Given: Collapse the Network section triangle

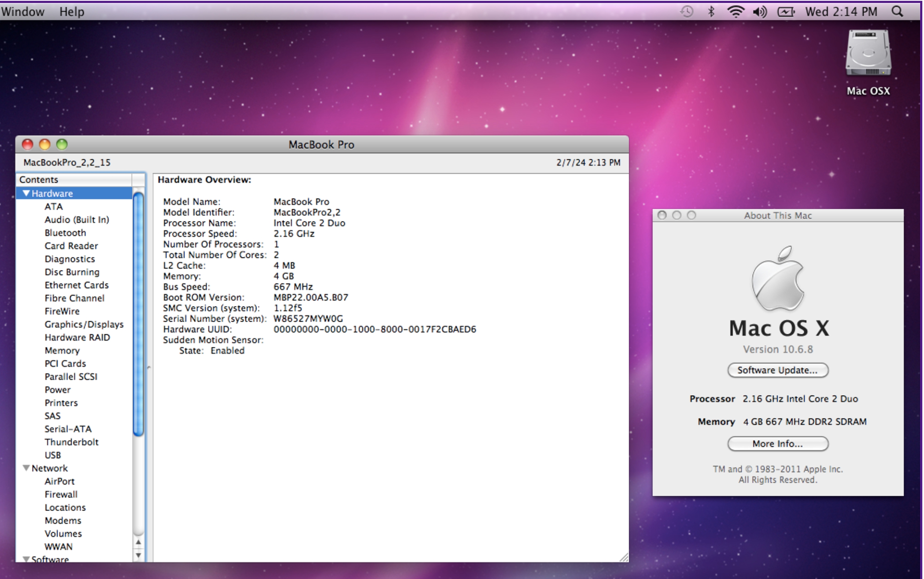Looking at the screenshot, I should pyautogui.click(x=26, y=468).
